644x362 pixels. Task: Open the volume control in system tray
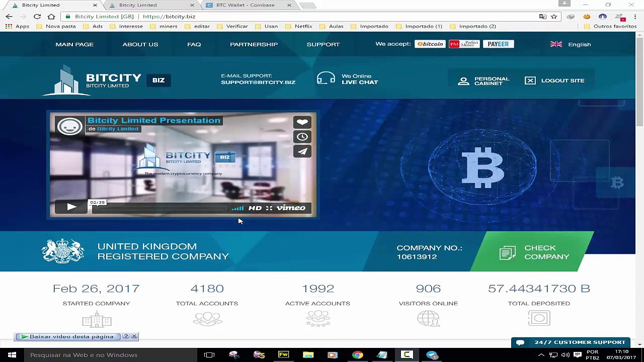point(565,355)
